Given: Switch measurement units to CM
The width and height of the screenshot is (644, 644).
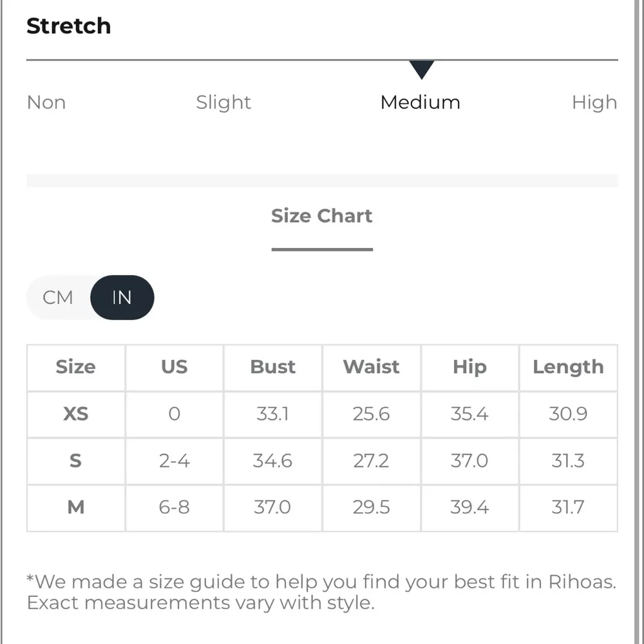Looking at the screenshot, I should click(x=58, y=298).
